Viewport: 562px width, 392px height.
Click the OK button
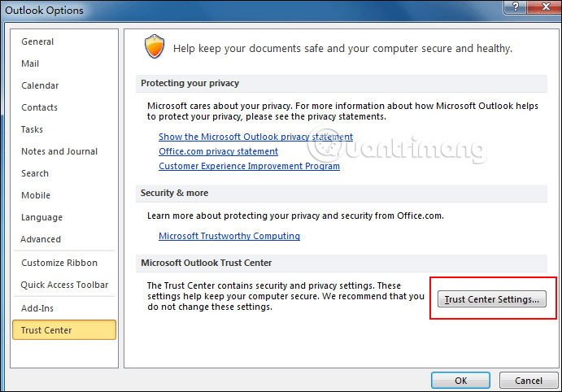coord(460,381)
